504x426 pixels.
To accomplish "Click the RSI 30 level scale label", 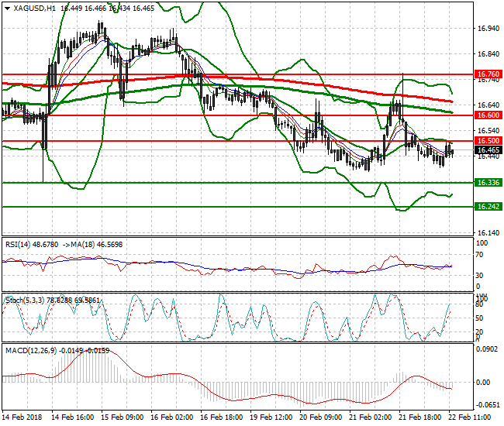I will click(x=479, y=275).
